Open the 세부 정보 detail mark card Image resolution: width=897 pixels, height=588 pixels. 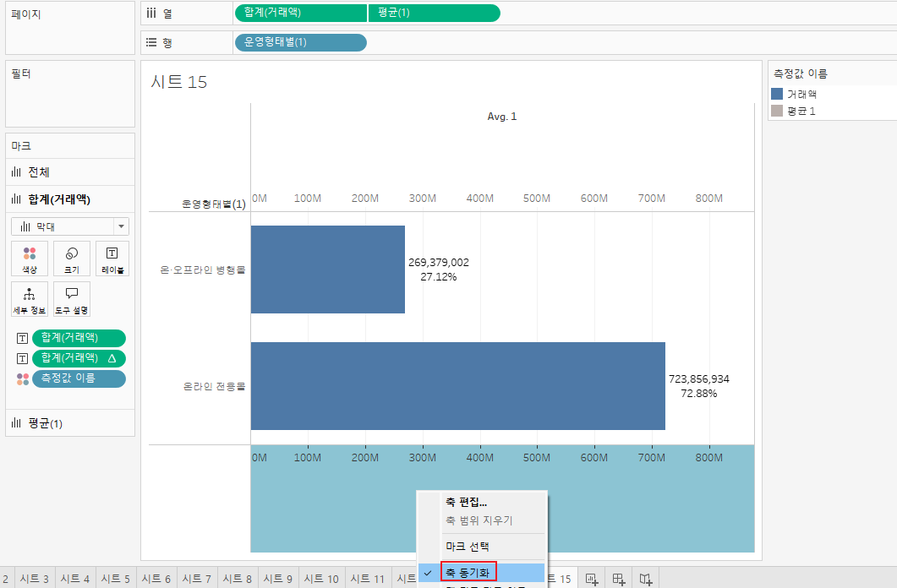(30, 299)
